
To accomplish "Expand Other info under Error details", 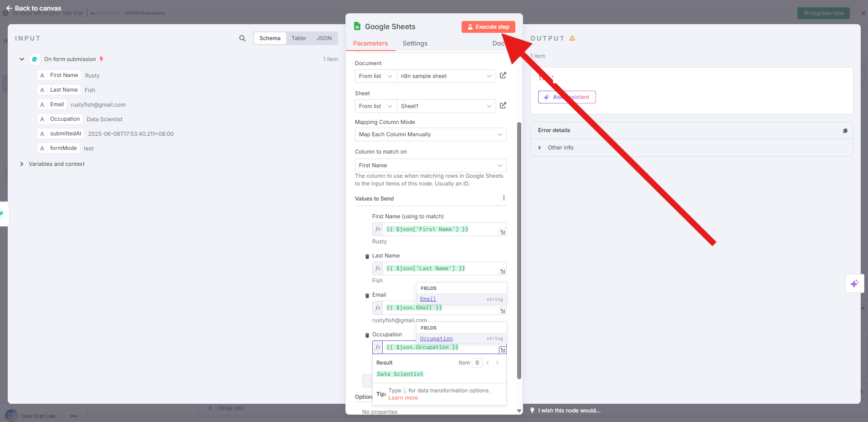I will click(x=540, y=147).
